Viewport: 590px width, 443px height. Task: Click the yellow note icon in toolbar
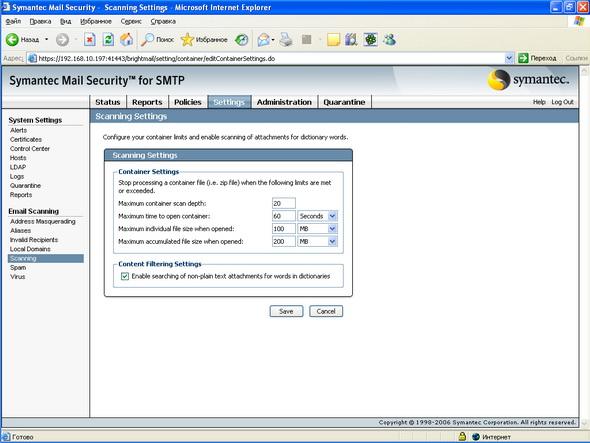(x=333, y=40)
